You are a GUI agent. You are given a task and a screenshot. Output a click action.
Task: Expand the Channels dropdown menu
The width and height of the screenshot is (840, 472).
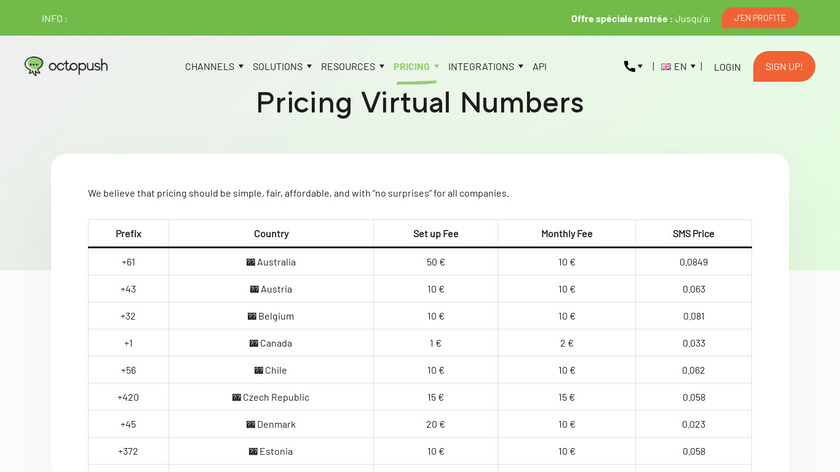(214, 67)
